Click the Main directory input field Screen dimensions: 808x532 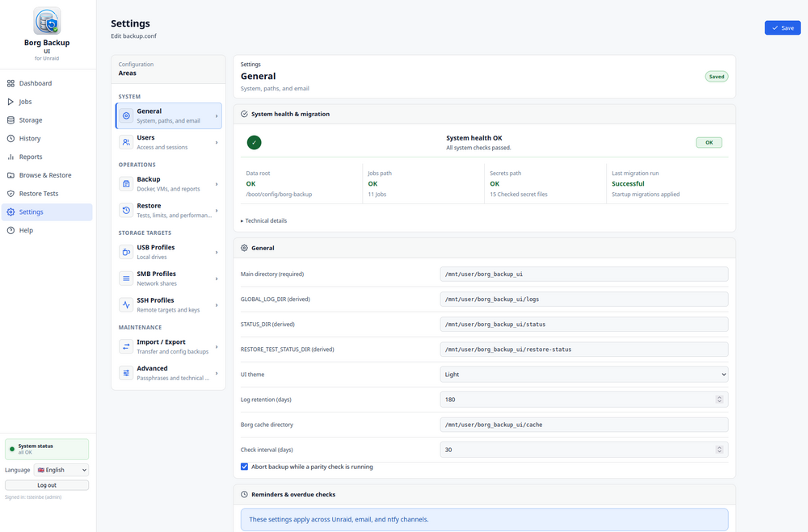tap(584, 274)
